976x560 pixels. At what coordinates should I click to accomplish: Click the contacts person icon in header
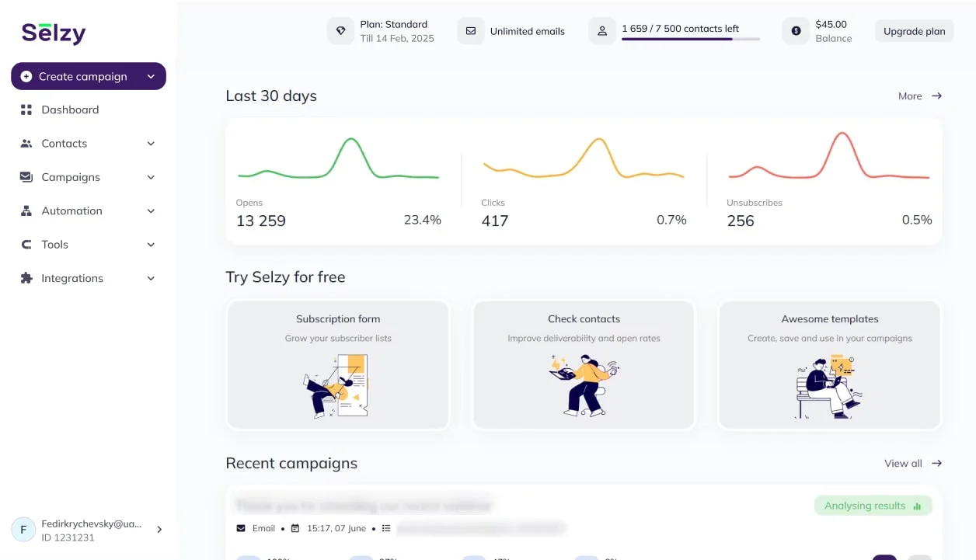[601, 31]
